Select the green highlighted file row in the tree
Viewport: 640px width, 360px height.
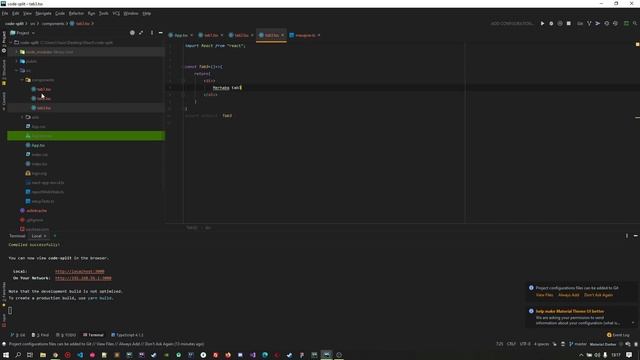(86, 136)
